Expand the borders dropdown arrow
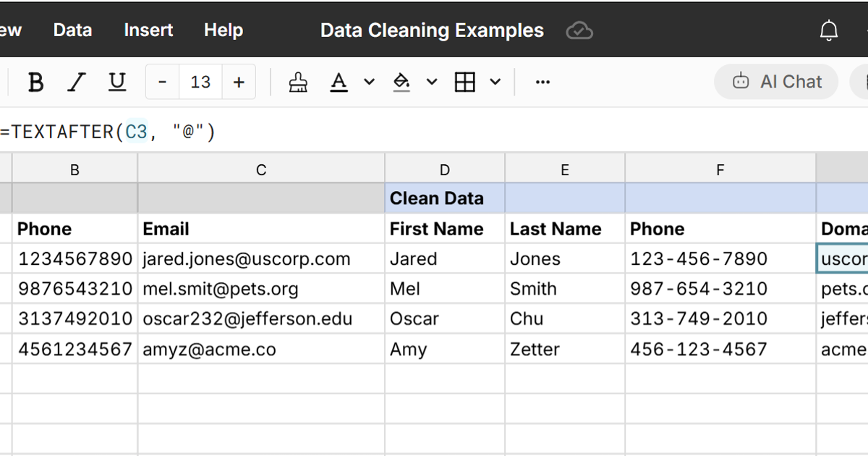This screenshot has width=868, height=456. 495,82
